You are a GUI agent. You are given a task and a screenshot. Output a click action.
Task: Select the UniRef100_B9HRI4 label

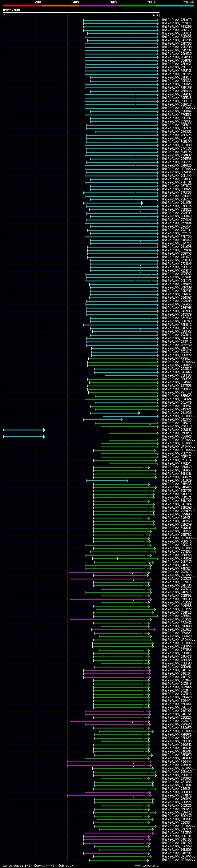pyautogui.click(x=177, y=78)
